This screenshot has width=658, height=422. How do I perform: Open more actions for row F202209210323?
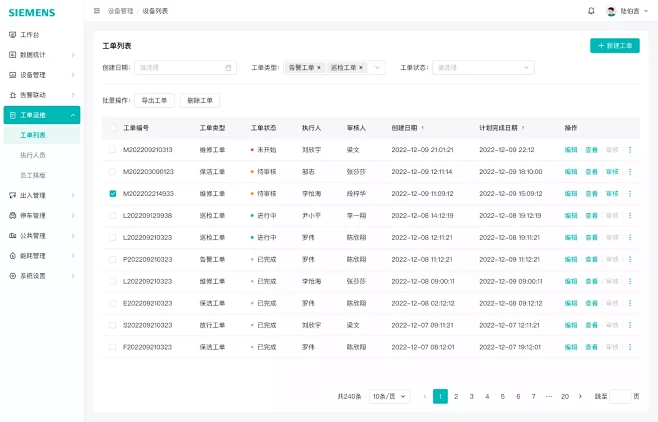coord(630,347)
